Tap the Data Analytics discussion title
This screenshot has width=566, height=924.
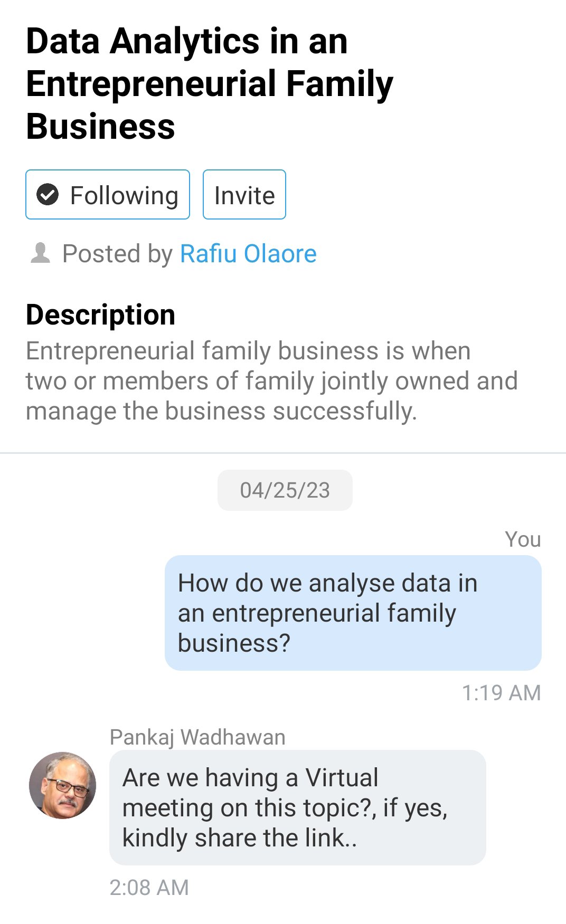[210, 83]
